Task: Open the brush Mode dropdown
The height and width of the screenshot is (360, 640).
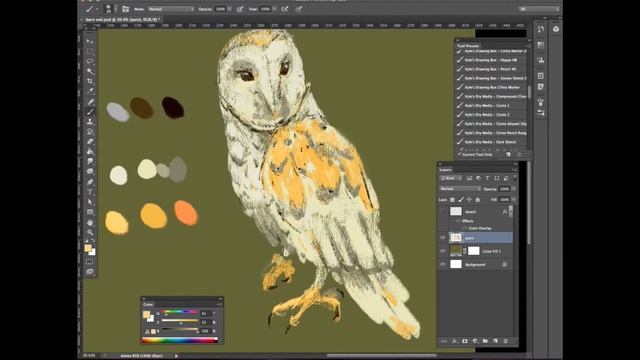Action: [x=171, y=9]
